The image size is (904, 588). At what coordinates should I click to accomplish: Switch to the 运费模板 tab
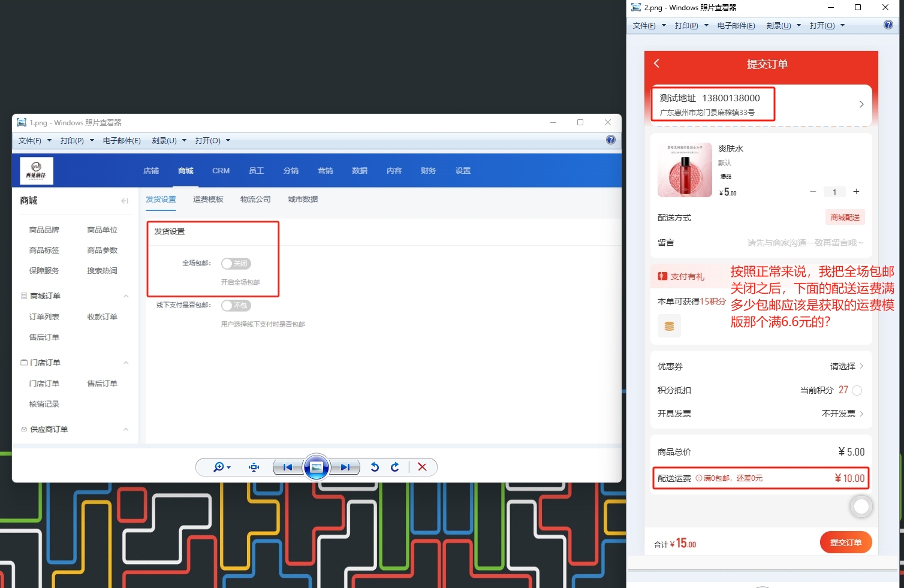point(208,200)
